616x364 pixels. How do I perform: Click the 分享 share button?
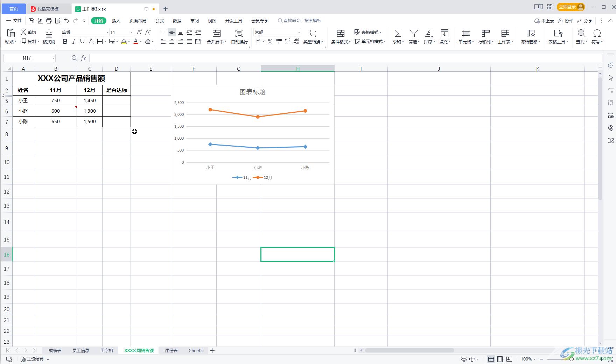[x=585, y=21]
